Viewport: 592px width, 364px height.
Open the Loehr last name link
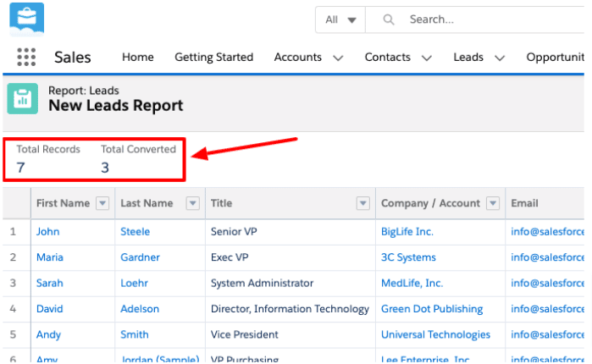click(x=134, y=283)
